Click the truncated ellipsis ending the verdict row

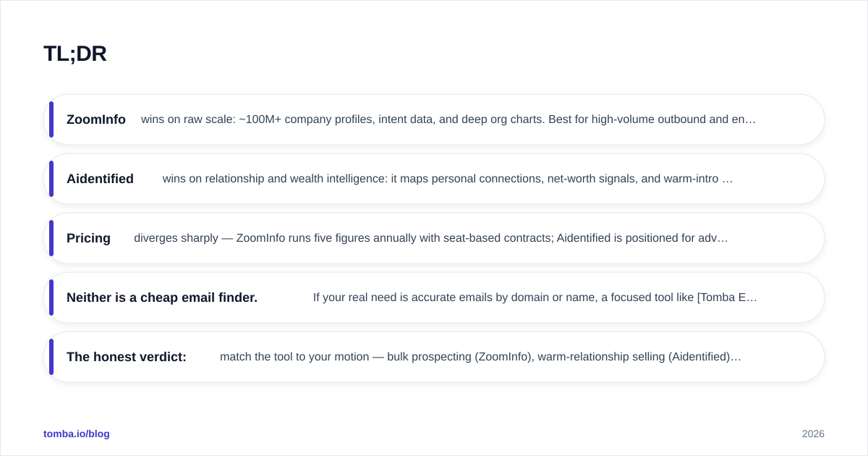737,358
